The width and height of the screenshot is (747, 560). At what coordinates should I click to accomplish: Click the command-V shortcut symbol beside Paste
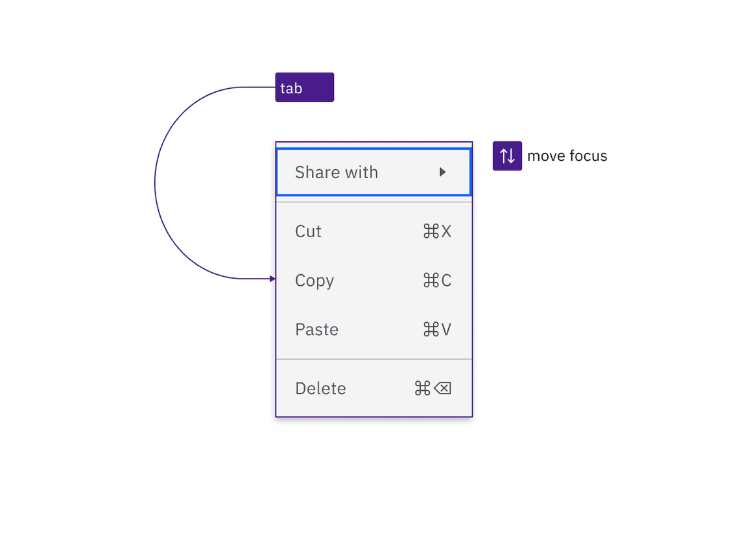tap(437, 330)
